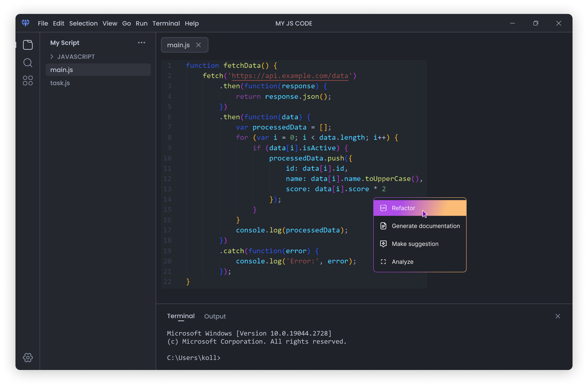Click the Make suggestion icon
The width and height of the screenshot is (588, 387).
click(383, 244)
